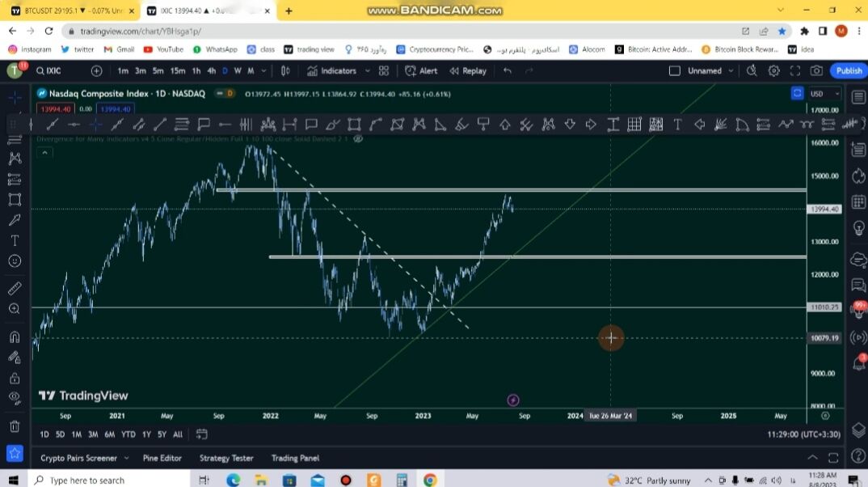Select the Ruler measure tool
This screenshot has width=868, height=487.
(15, 288)
